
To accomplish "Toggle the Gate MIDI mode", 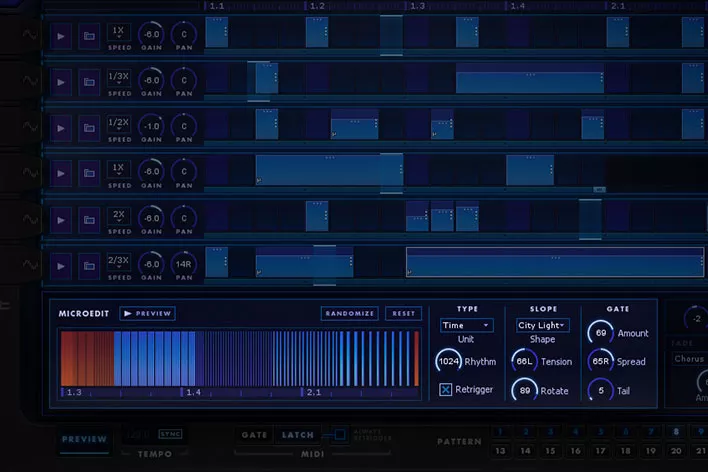I will (x=255, y=435).
